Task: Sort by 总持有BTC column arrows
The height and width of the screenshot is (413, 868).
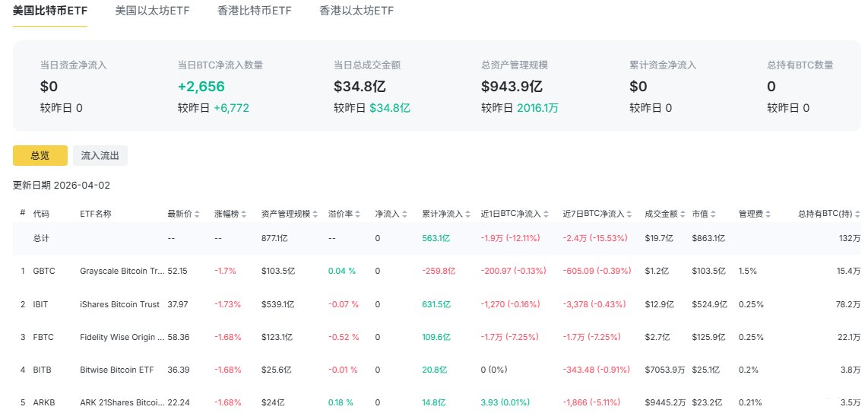Action: tap(858, 214)
